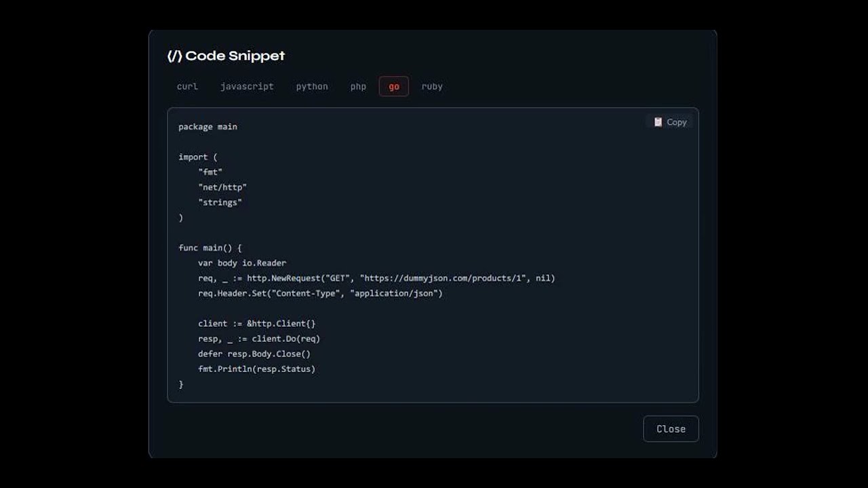Switch to the curl tab

187,86
